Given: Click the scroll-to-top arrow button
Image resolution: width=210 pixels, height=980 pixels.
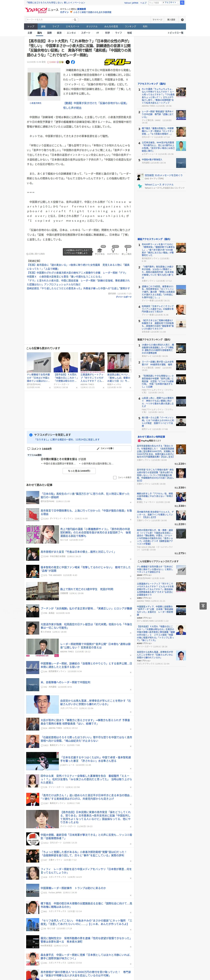Looking at the screenshot, I should [x=203, y=606].
